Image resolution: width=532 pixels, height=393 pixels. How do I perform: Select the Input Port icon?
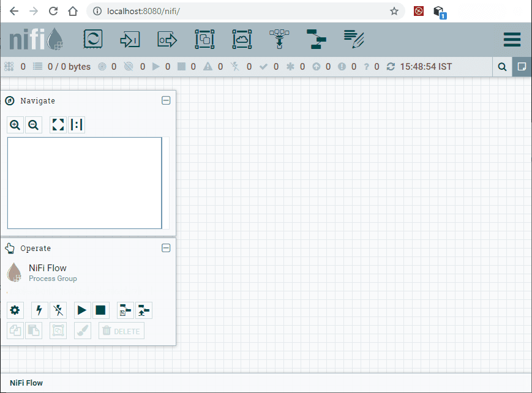[130, 40]
